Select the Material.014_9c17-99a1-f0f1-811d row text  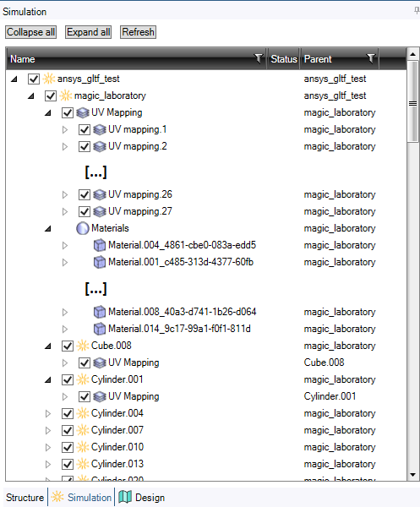pos(179,329)
